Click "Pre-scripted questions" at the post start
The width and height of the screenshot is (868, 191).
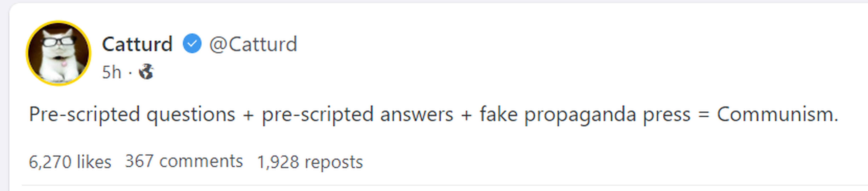click(132, 115)
